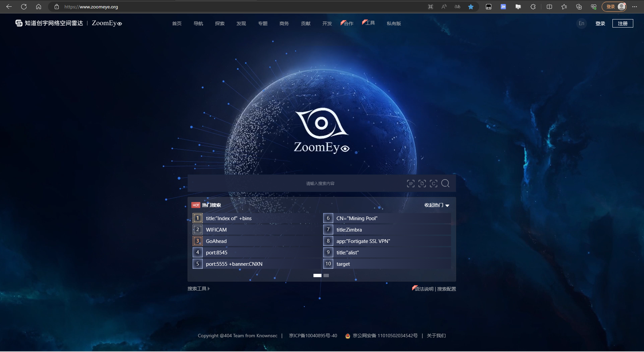Switch language with the En toggle
644x352 pixels.
[581, 23]
